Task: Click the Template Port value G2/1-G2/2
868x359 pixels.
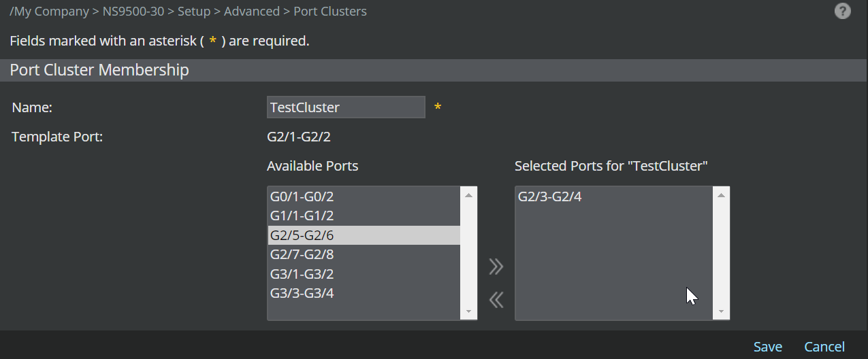Action: coord(299,137)
